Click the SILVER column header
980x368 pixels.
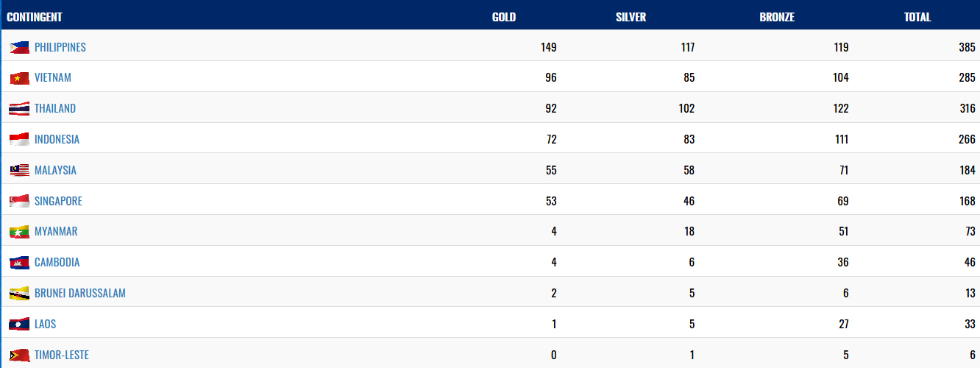point(631,17)
